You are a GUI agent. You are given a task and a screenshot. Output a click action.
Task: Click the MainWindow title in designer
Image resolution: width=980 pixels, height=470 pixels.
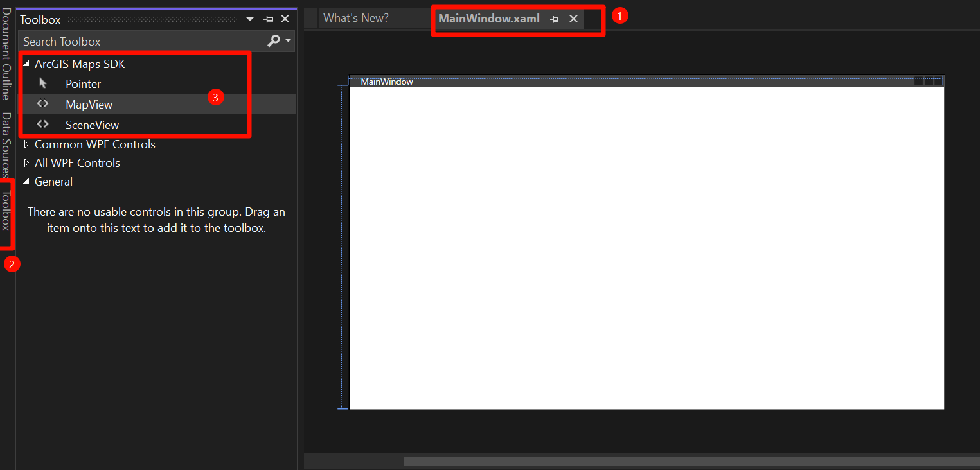387,82
